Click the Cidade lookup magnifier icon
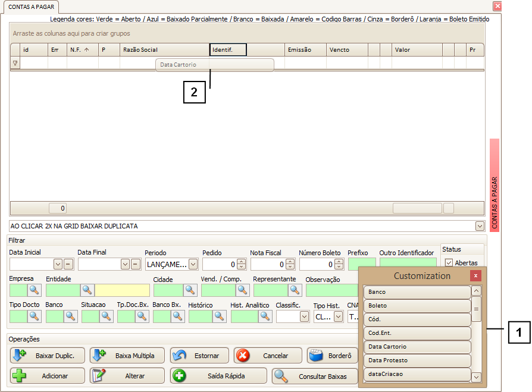The image size is (532, 392). 190,290
